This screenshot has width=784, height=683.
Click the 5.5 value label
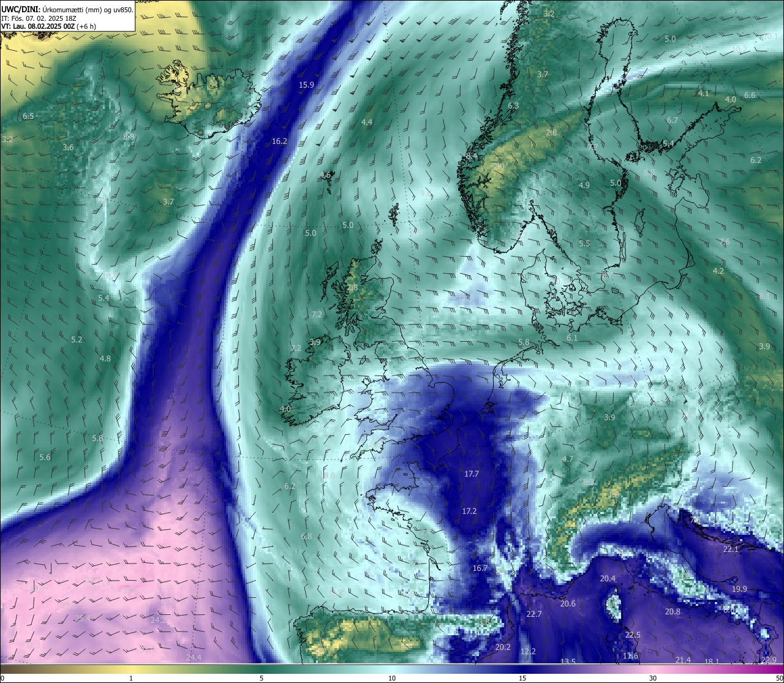click(584, 244)
